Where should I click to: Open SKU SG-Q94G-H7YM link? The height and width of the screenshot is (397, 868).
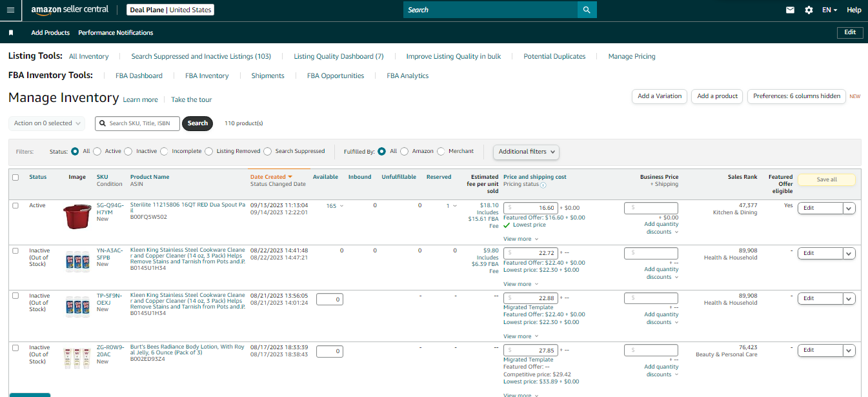click(x=109, y=209)
